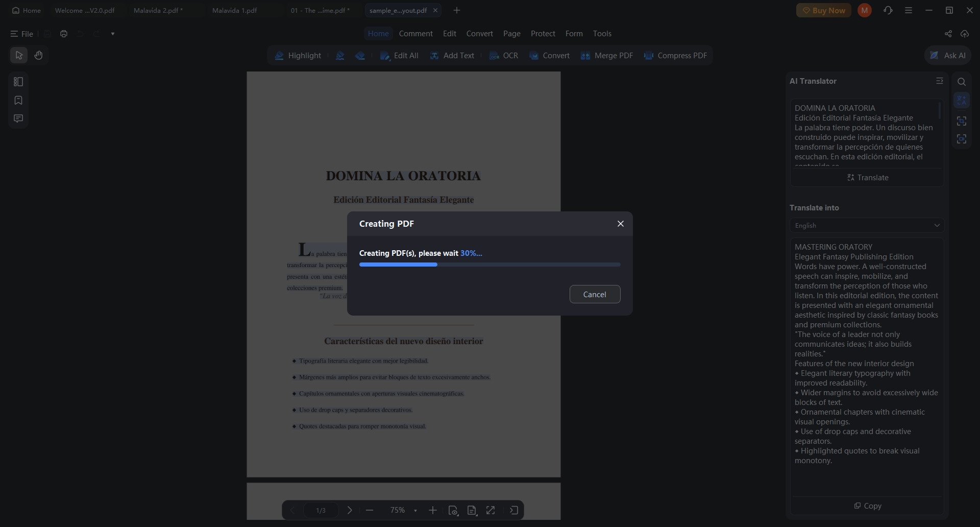The width and height of the screenshot is (980, 527).
Task: Open the Page ribbon tab
Action: pyautogui.click(x=511, y=34)
